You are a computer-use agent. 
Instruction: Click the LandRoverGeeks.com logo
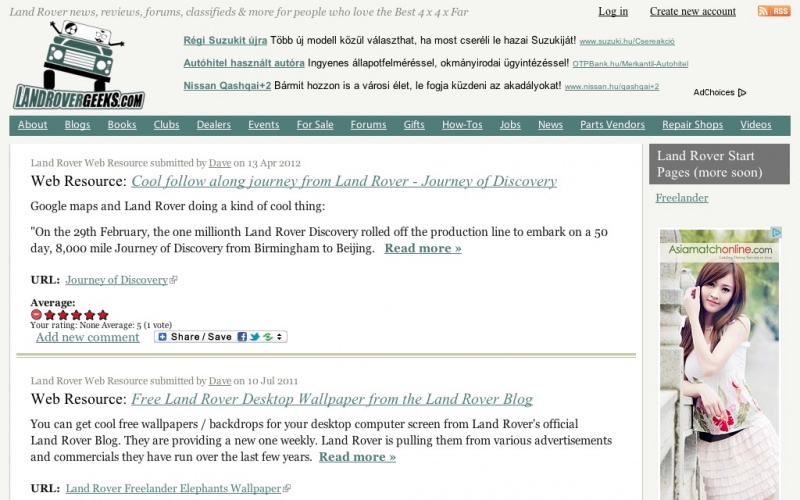(x=79, y=65)
